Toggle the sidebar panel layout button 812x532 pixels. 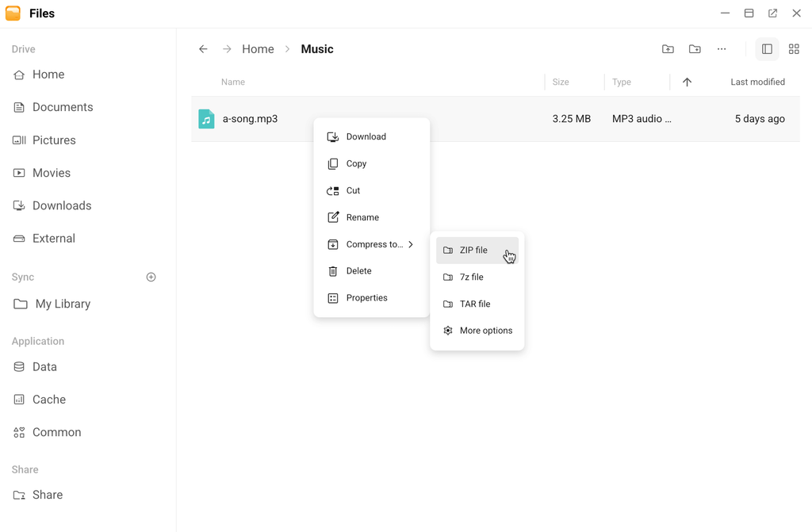pyautogui.click(x=767, y=48)
